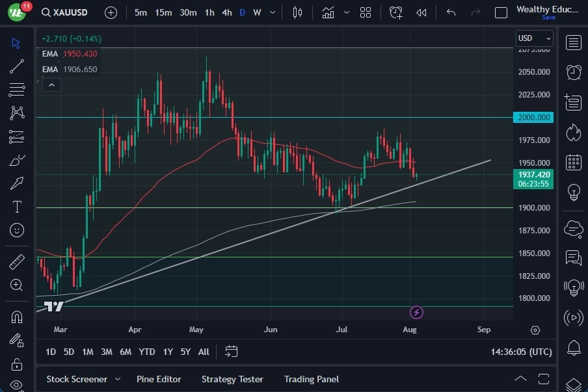
Task: Toggle the lock drawings icon
Action: pyautogui.click(x=17, y=363)
